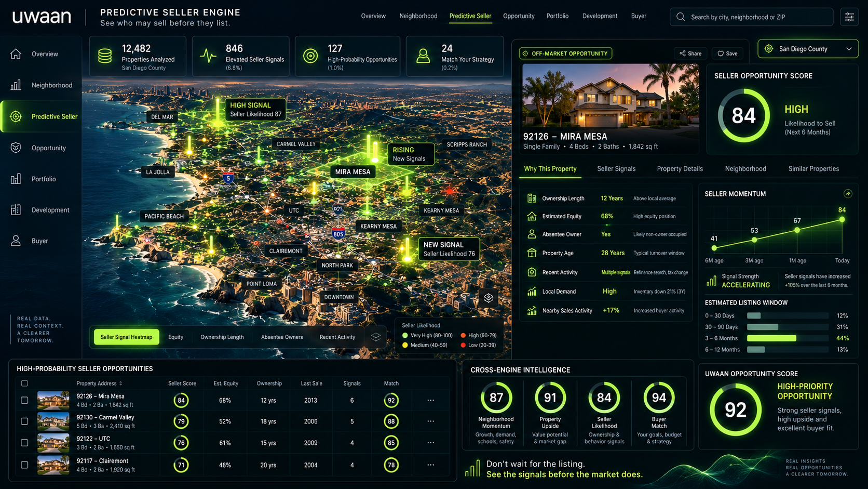Open the Development building sidebar icon
Screen dimensions: 868x489
[16, 210]
